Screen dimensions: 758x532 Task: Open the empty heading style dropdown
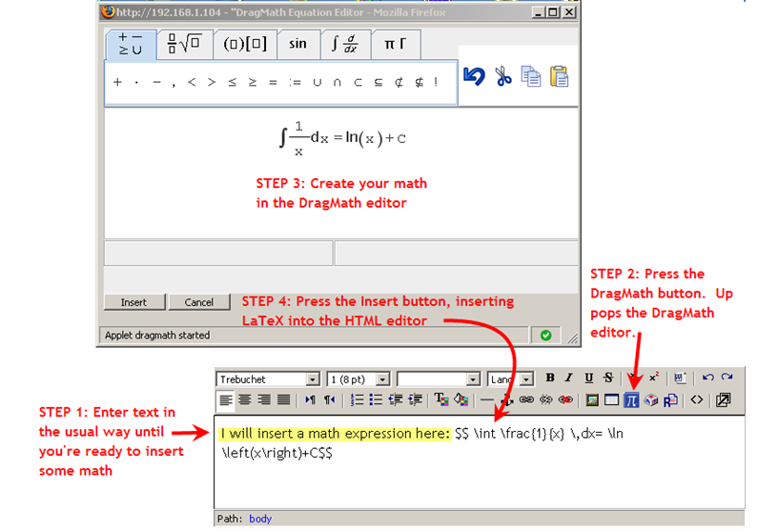click(x=439, y=379)
